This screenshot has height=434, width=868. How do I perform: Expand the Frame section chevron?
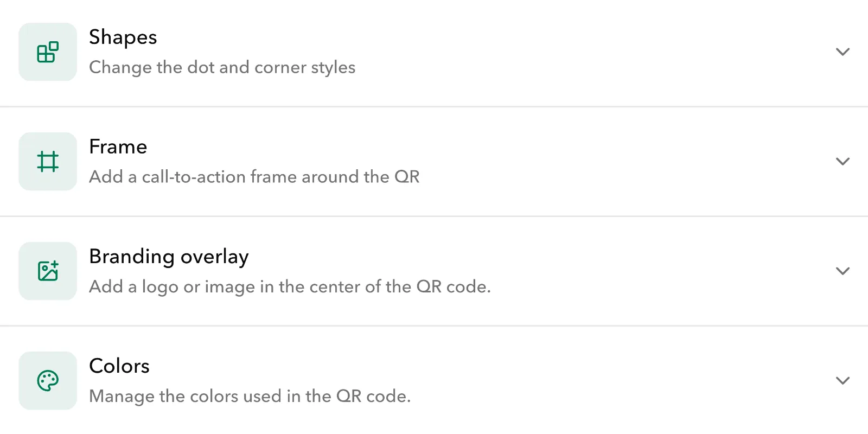(843, 162)
